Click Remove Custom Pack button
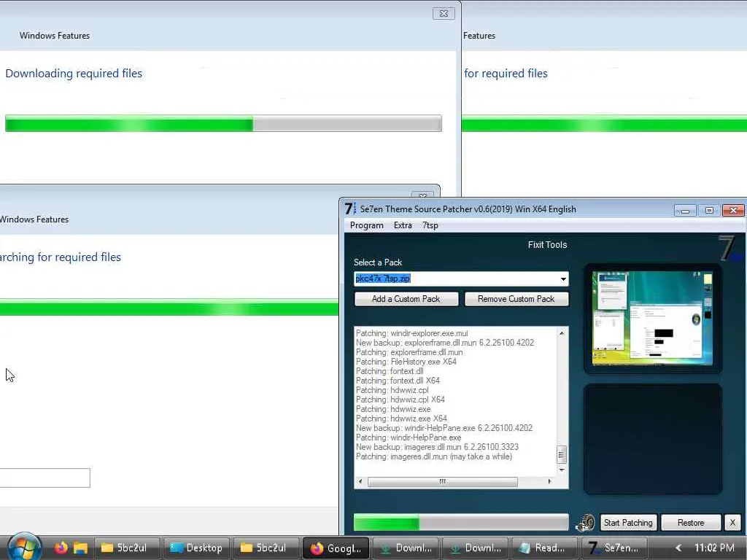Image resolution: width=747 pixels, height=560 pixels. (x=516, y=299)
